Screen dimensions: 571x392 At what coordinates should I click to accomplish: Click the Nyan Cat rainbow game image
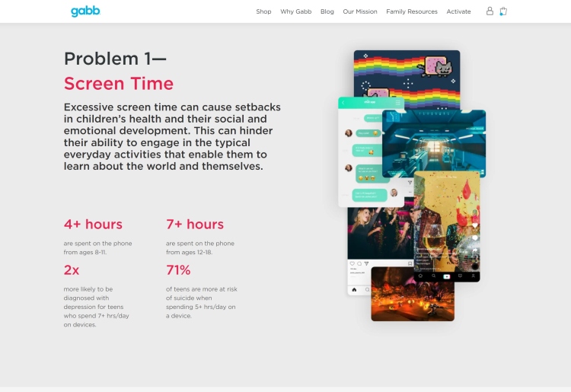pyautogui.click(x=407, y=72)
